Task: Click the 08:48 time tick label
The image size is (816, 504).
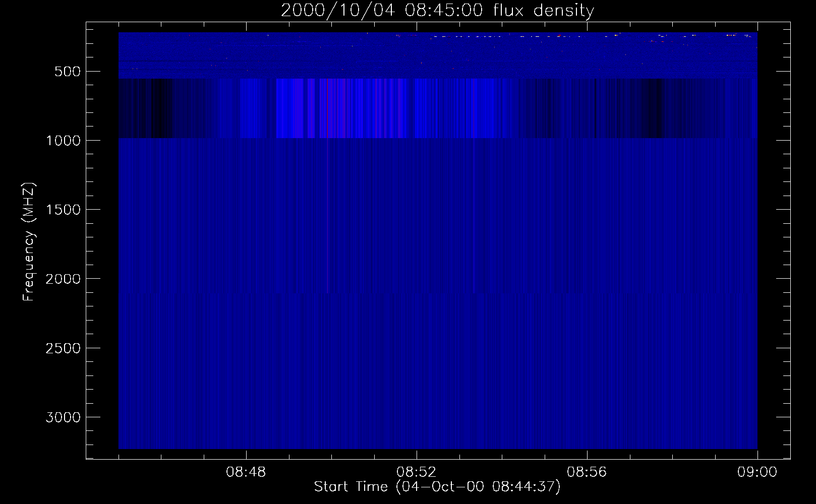Action: [246, 472]
